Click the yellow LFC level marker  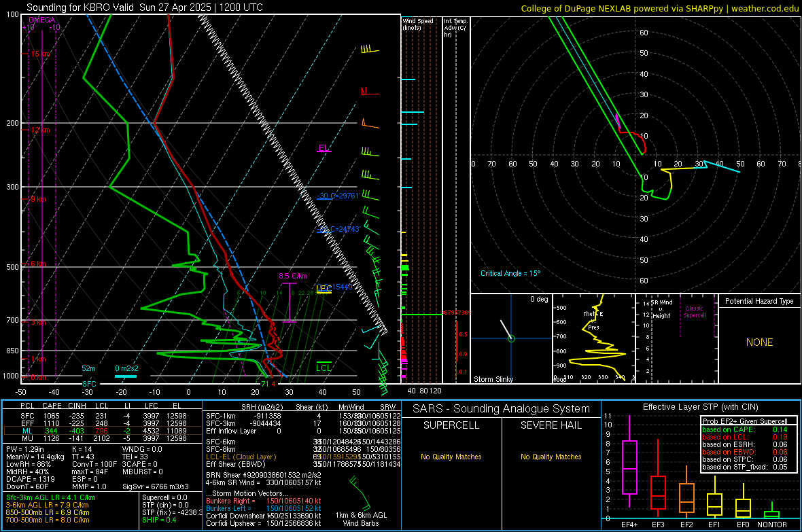point(324,289)
